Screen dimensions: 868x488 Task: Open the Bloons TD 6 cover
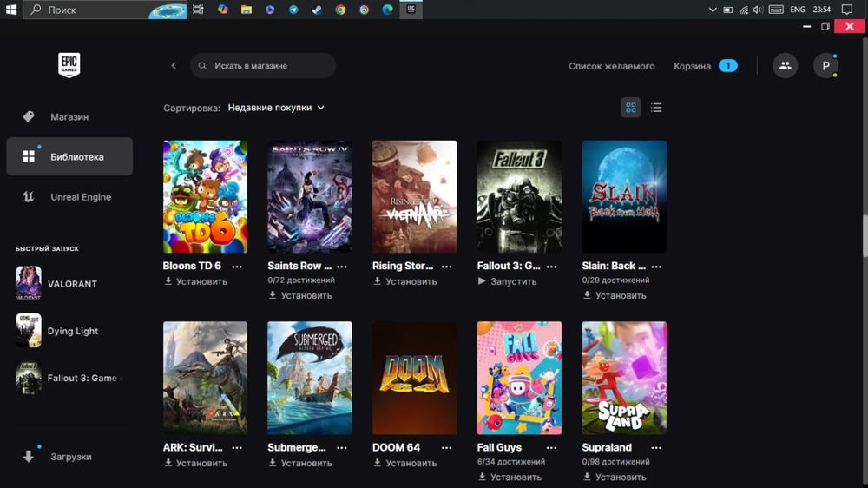pos(205,196)
